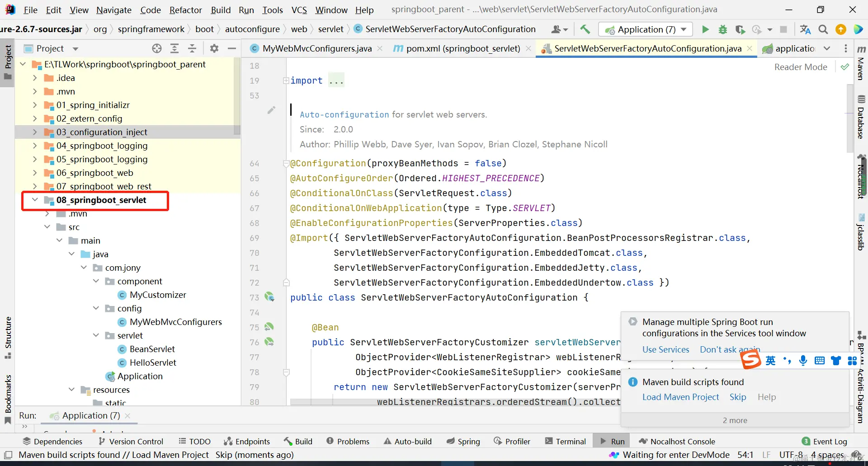868x466 pixels.
Task: Collapse all in Project panel
Action: pyautogui.click(x=192, y=48)
